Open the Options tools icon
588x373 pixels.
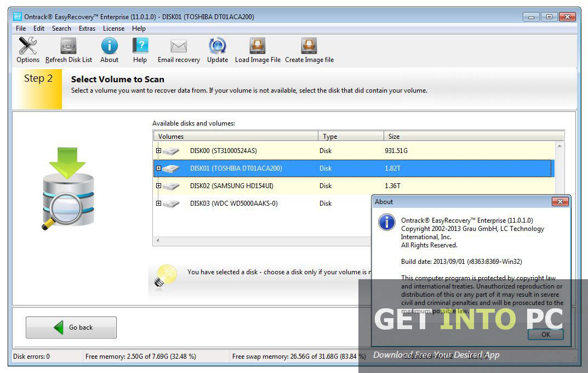pyautogui.click(x=28, y=46)
